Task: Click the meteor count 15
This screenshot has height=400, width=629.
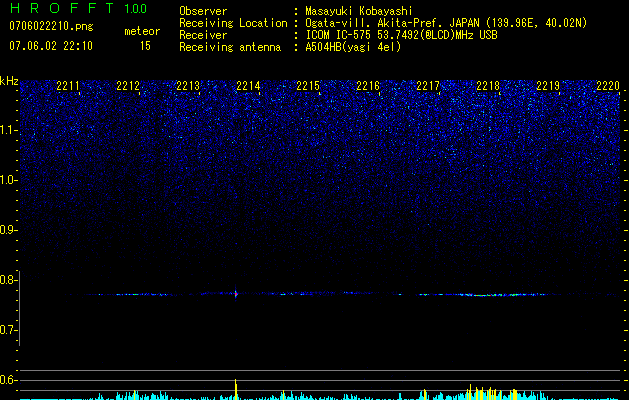Action: coord(145,46)
